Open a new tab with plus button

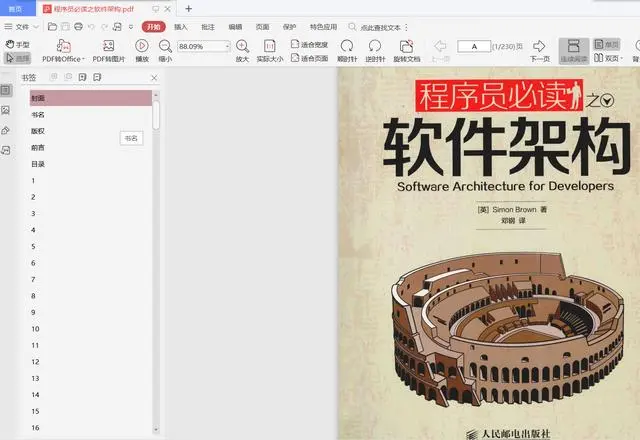click(x=189, y=9)
